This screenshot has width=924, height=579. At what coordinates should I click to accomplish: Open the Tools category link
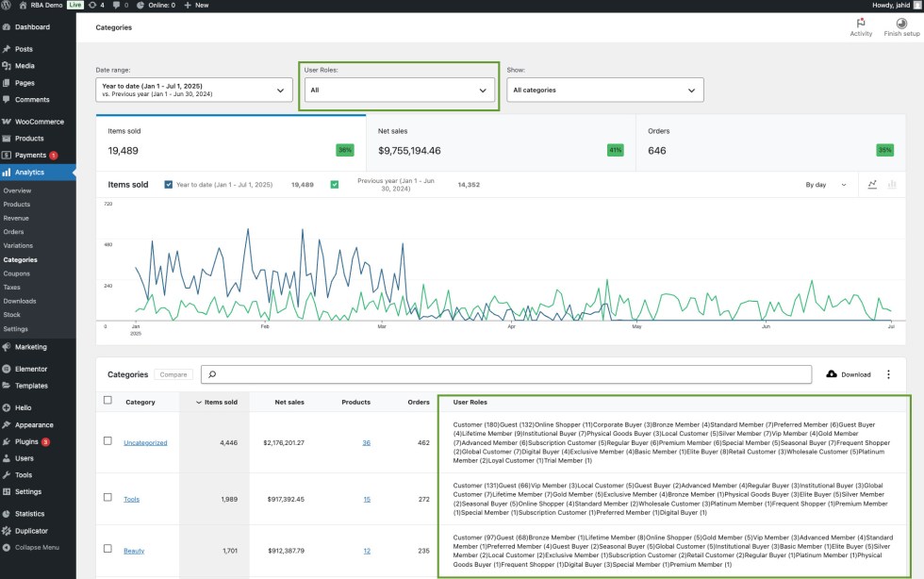(131, 499)
